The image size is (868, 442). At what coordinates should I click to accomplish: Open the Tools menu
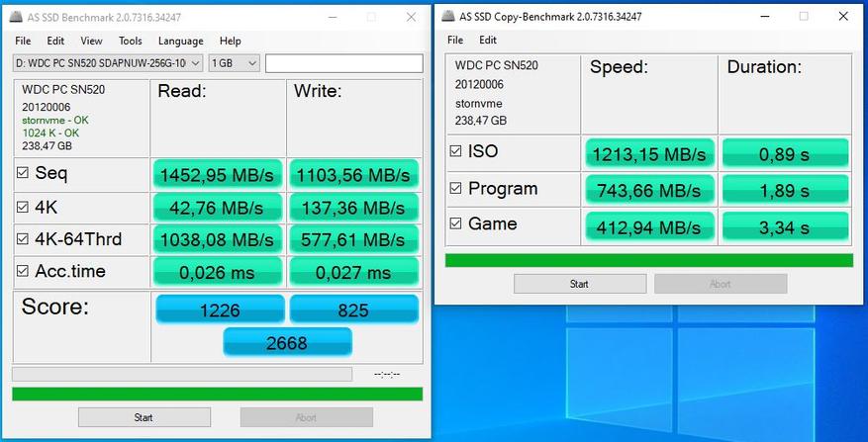tap(130, 41)
